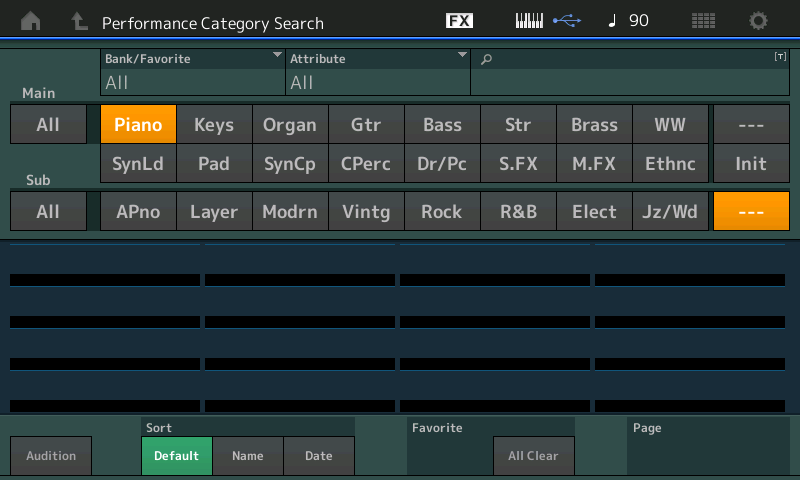The image size is (800, 480).
Task: Tap the keyboard MIDI icon
Action: [x=530, y=21]
